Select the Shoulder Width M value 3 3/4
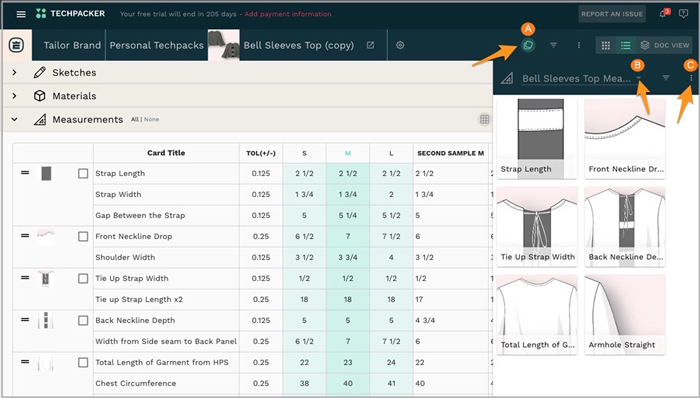The width and height of the screenshot is (700, 398). (x=348, y=257)
